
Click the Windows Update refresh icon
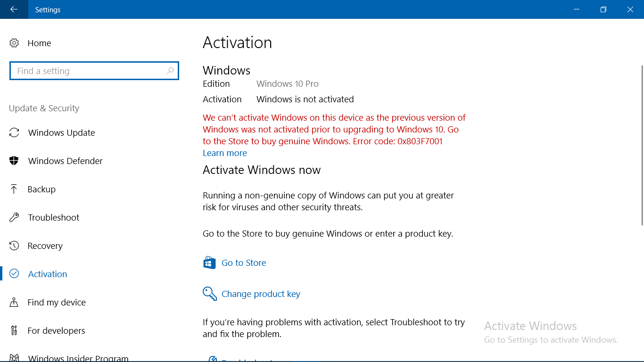14,132
